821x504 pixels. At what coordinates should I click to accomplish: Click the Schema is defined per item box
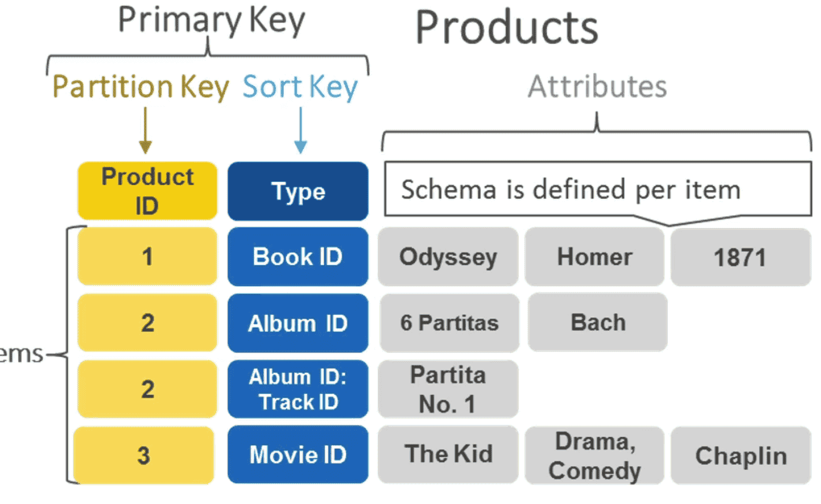[597, 189]
